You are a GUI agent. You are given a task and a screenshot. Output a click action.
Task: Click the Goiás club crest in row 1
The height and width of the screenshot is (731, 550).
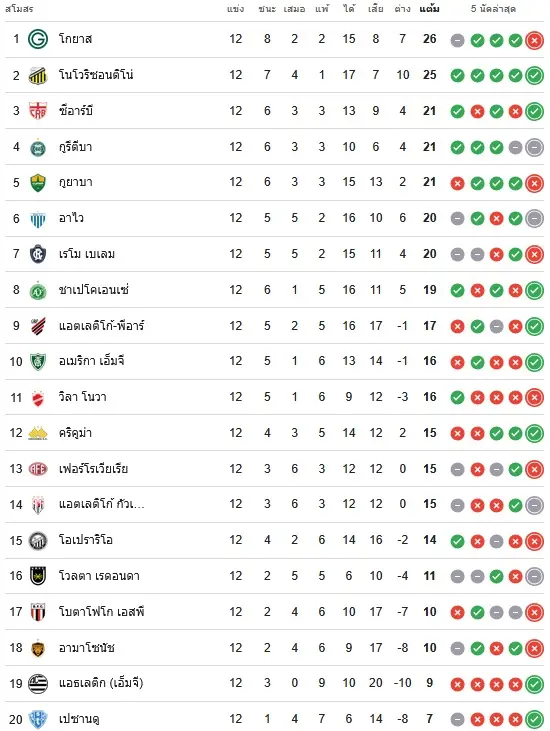coord(38,39)
